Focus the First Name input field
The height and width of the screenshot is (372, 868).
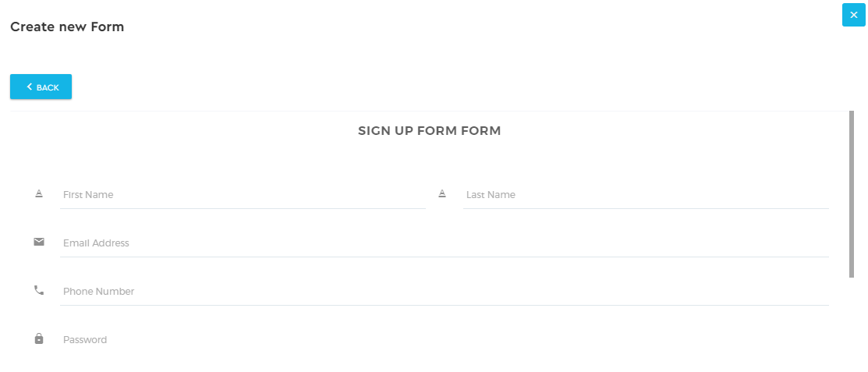point(243,195)
